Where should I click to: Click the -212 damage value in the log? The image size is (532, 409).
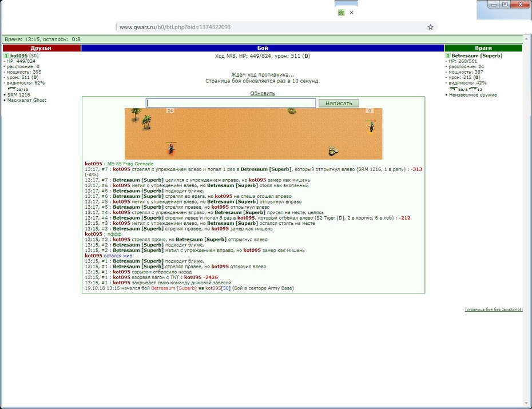click(x=404, y=218)
